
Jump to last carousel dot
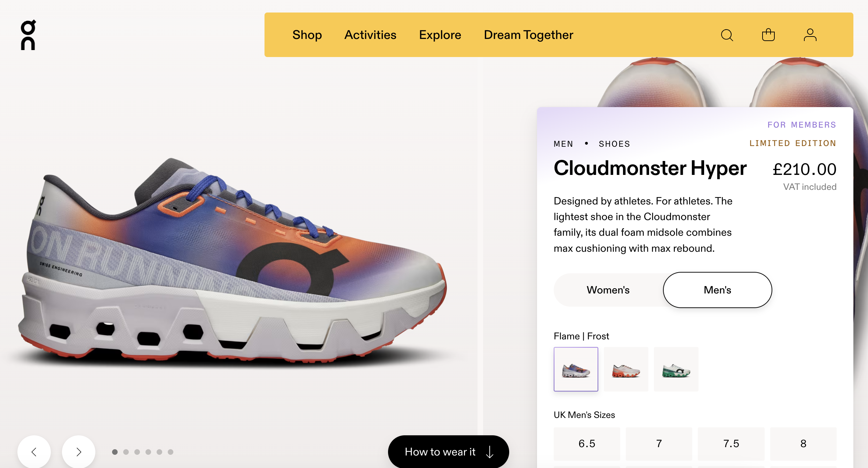coord(171,452)
